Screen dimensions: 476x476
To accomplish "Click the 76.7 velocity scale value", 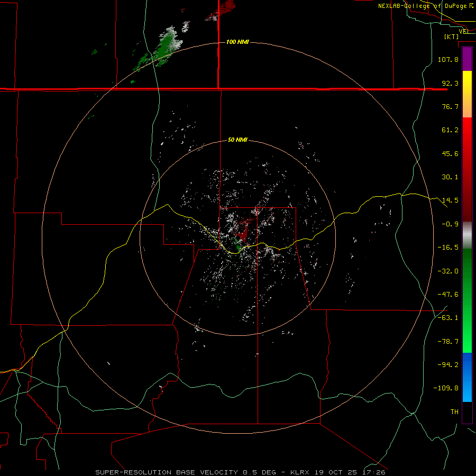I will click(x=450, y=106).
